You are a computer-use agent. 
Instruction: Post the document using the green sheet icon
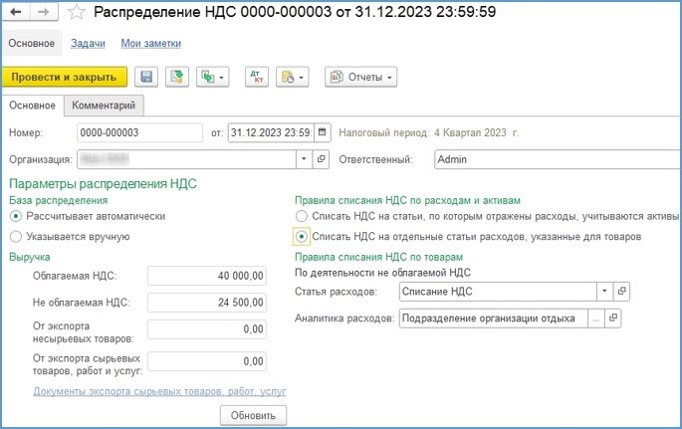tap(177, 77)
